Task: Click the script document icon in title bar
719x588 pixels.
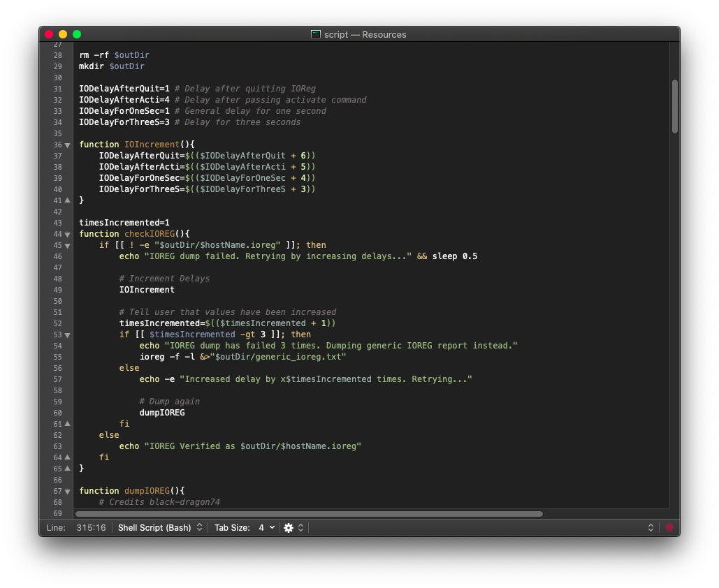Action: 316,34
